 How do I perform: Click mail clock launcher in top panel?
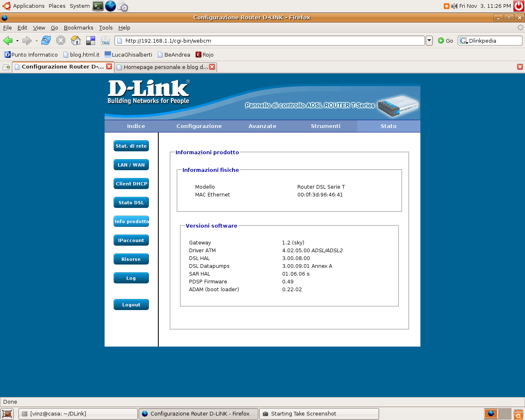123,6
